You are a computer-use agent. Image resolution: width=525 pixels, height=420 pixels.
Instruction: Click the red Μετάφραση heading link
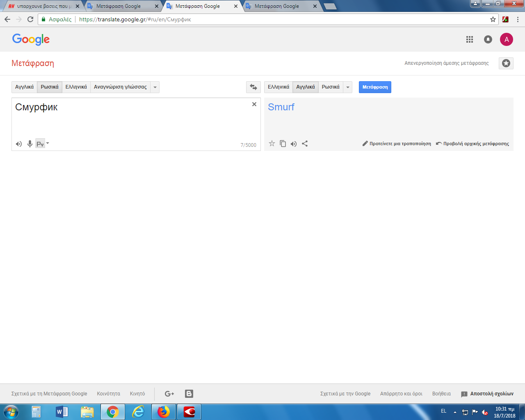33,63
